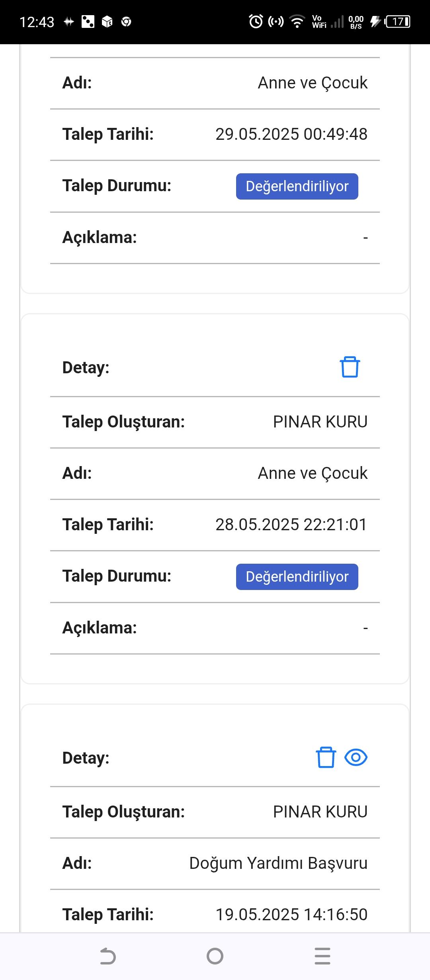Tap the Wi-Fi status bar icon
The image size is (430, 980).
[x=297, y=21]
